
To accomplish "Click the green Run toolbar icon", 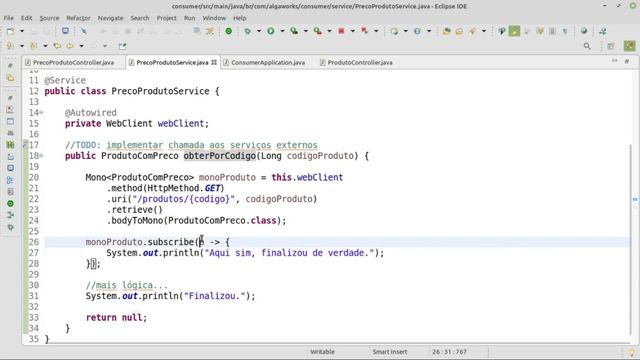I will (x=271, y=31).
